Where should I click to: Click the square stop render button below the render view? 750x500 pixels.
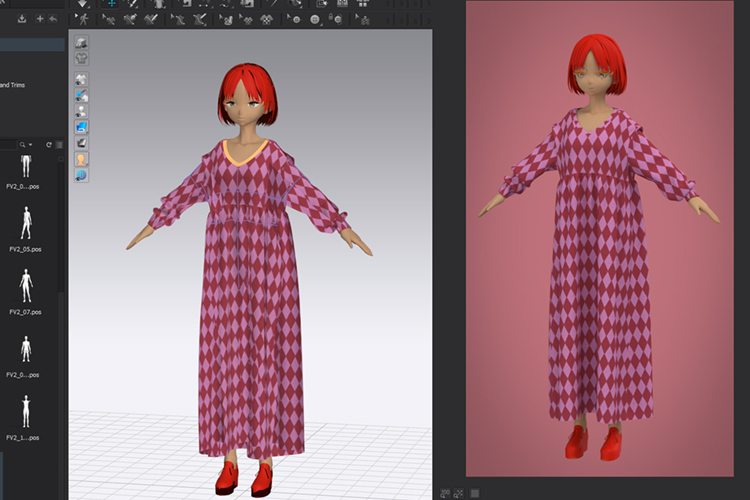click(474, 492)
